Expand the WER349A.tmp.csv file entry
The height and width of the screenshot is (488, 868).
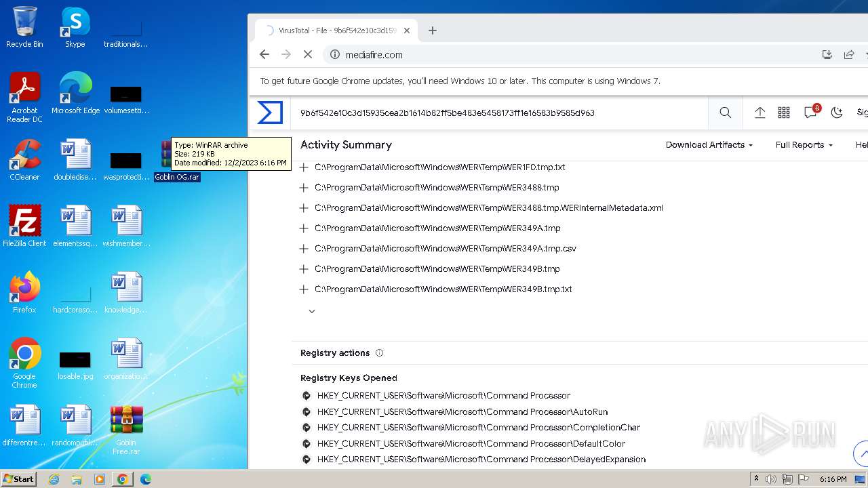pyautogui.click(x=304, y=248)
